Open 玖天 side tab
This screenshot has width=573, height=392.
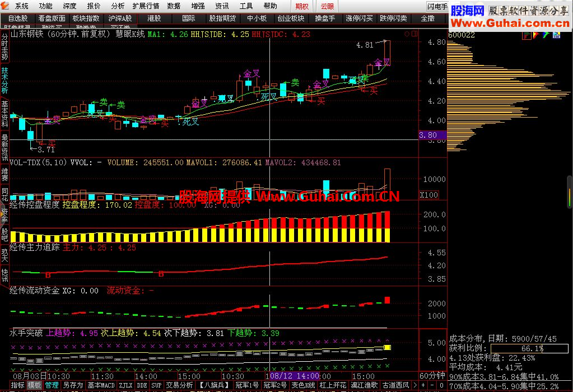click(4, 255)
